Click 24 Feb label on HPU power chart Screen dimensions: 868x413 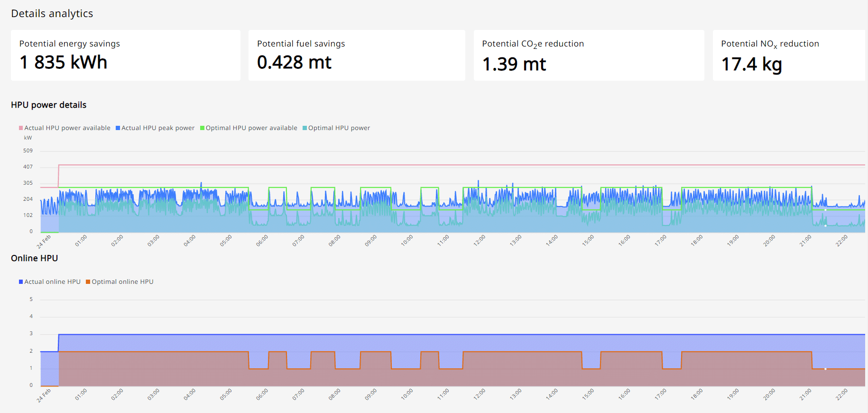tap(44, 242)
